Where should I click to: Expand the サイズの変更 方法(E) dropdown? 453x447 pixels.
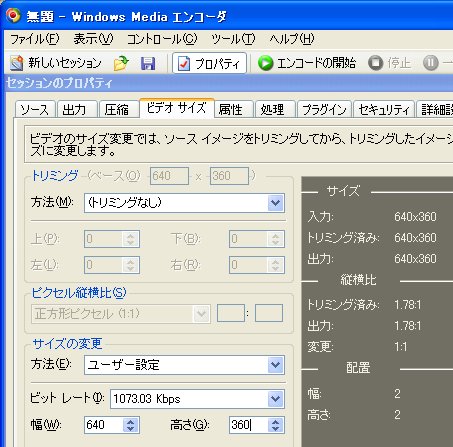[275, 365]
